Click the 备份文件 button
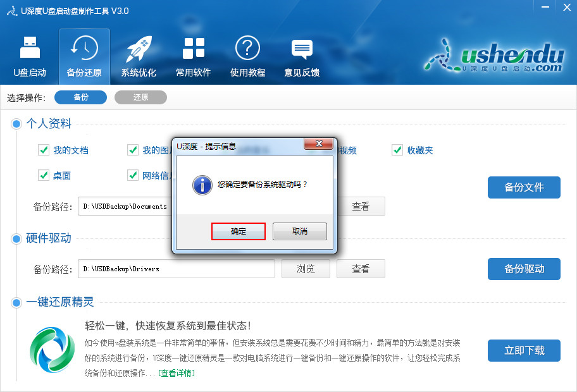 [x=524, y=188]
